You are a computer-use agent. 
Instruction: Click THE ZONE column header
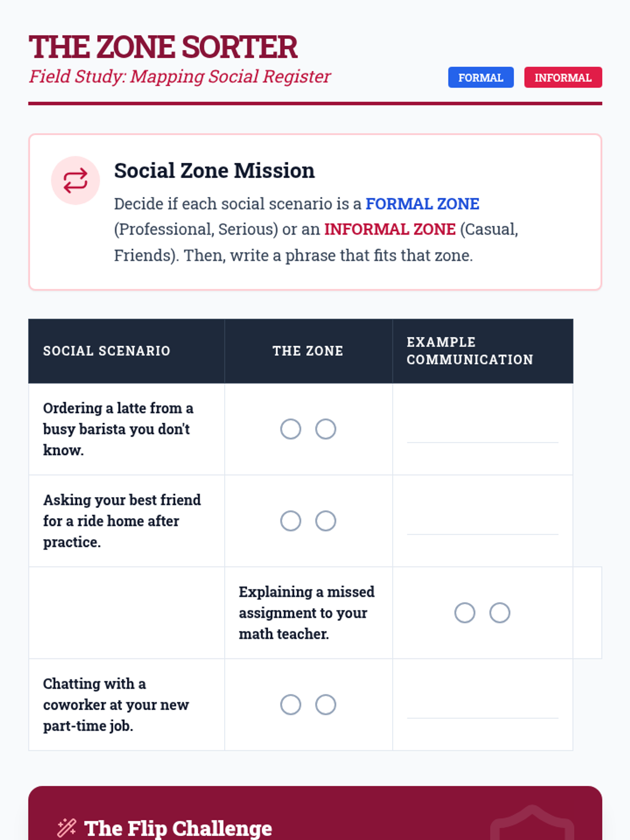tap(308, 351)
